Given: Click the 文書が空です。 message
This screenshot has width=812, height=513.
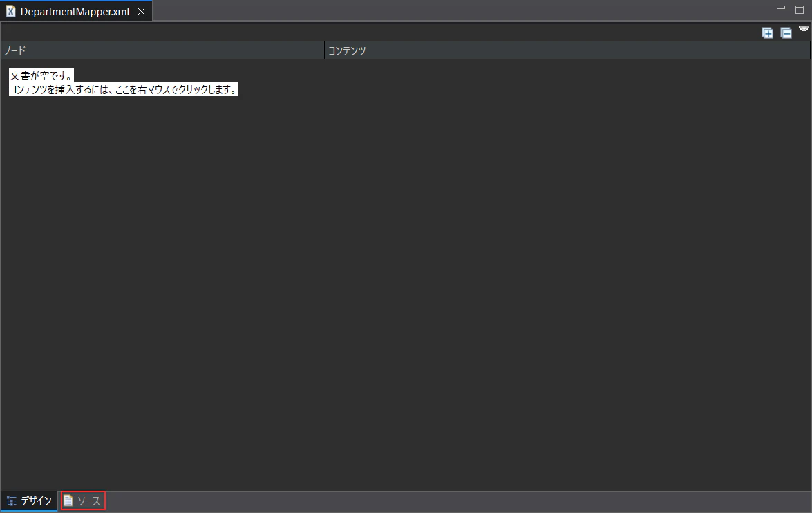Looking at the screenshot, I should pyautogui.click(x=41, y=75).
